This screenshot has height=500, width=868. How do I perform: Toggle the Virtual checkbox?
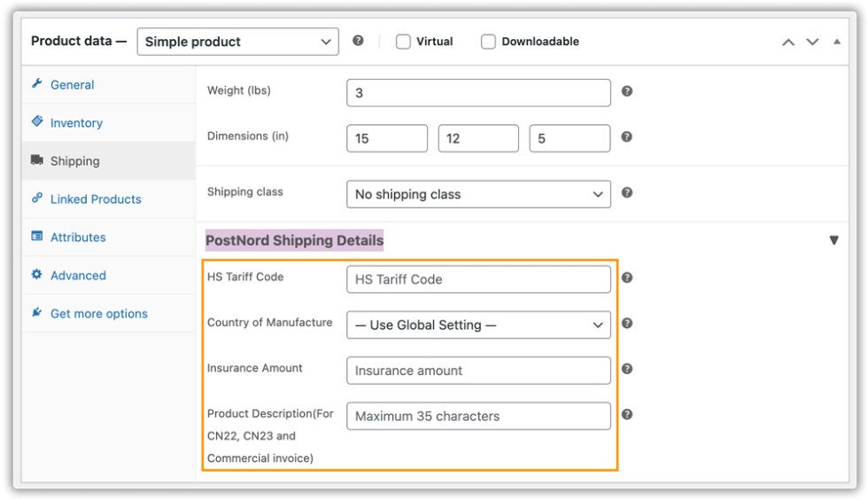tap(403, 42)
